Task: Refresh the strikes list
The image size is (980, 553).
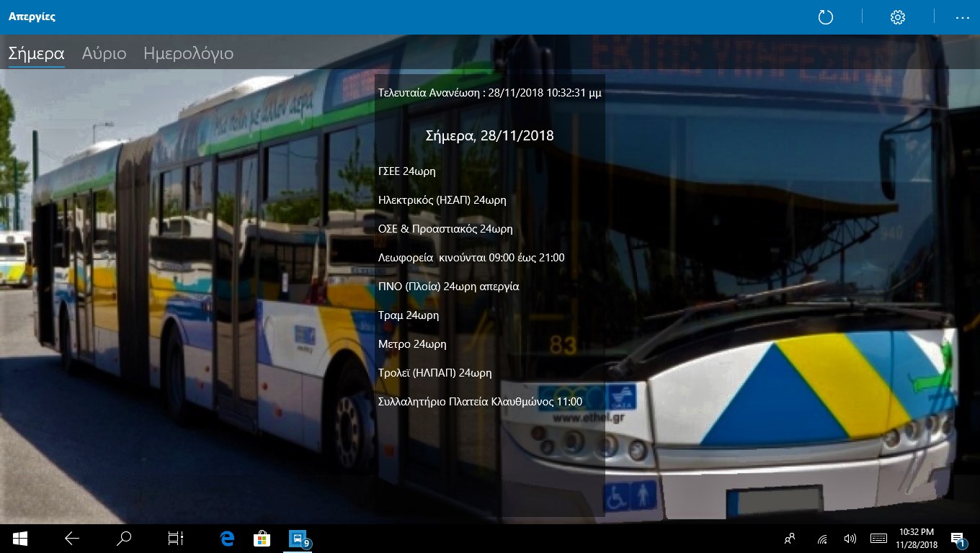Action: pos(826,17)
